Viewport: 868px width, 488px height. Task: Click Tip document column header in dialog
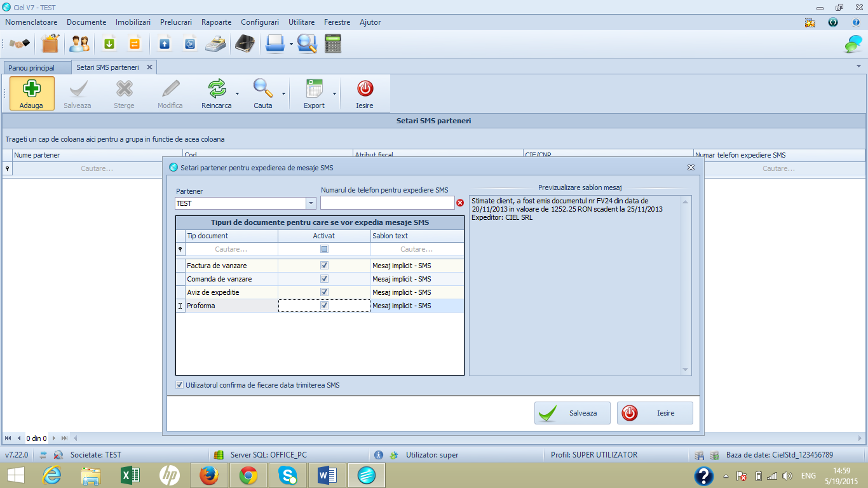pyautogui.click(x=231, y=236)
